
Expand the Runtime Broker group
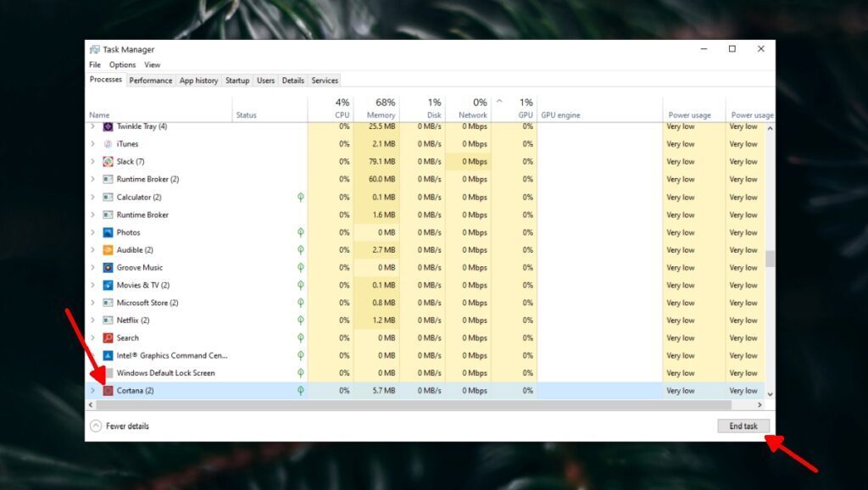(x=93, y=179)
